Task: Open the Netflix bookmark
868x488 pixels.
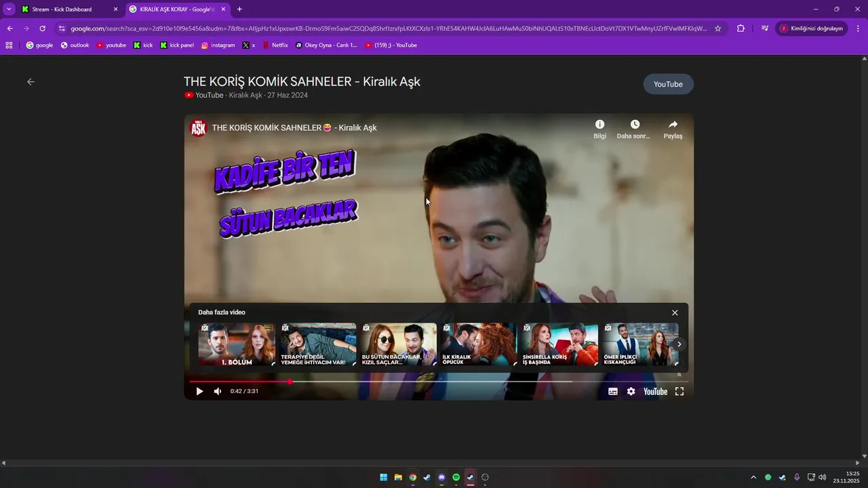Action: [275, 45]
